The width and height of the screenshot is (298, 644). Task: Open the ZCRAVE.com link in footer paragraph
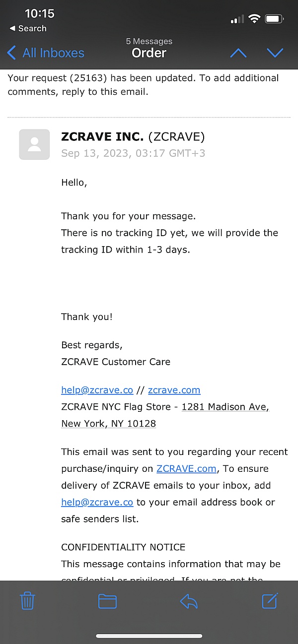click(x=186, y=468)
